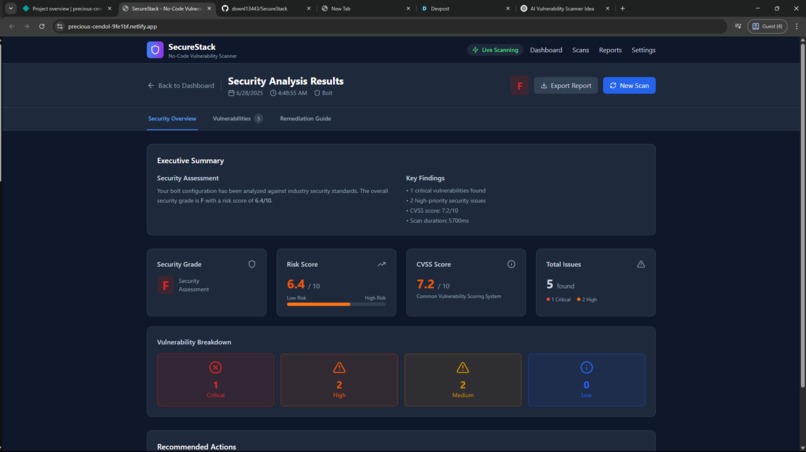Open the browser three-dot menu

tap(797, 26)
